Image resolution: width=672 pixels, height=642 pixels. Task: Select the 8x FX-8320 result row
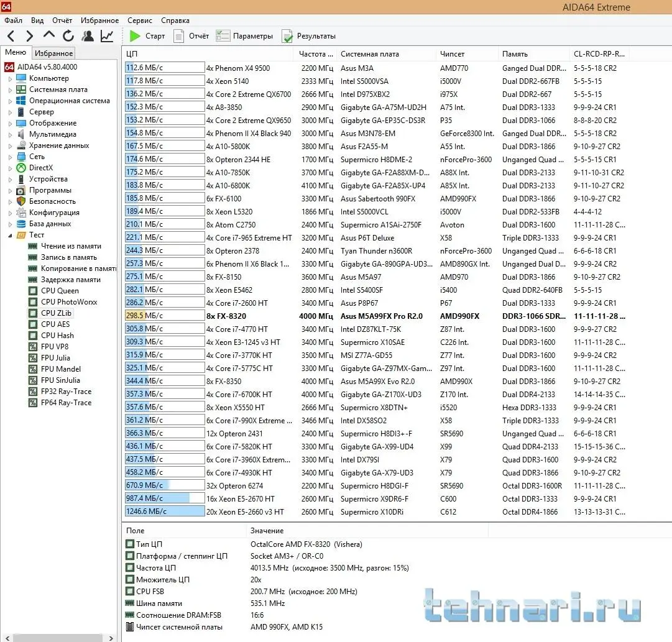[375, 316]
